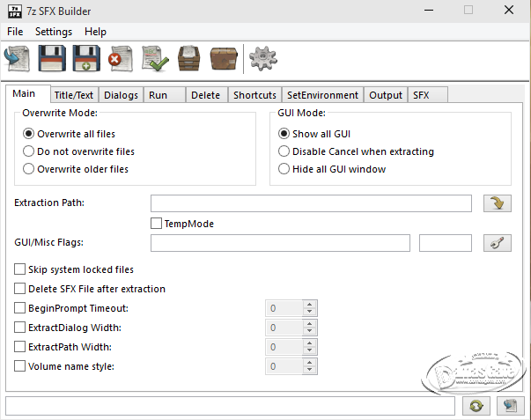Enable the ExtractPath Width checkbox

[x=19, y=347]
